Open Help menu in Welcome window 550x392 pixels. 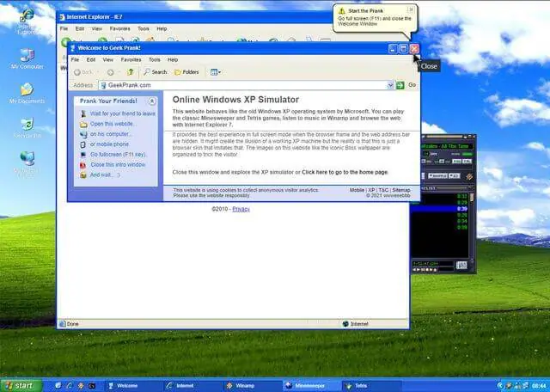pyautogui.click(x=173, y=59)
